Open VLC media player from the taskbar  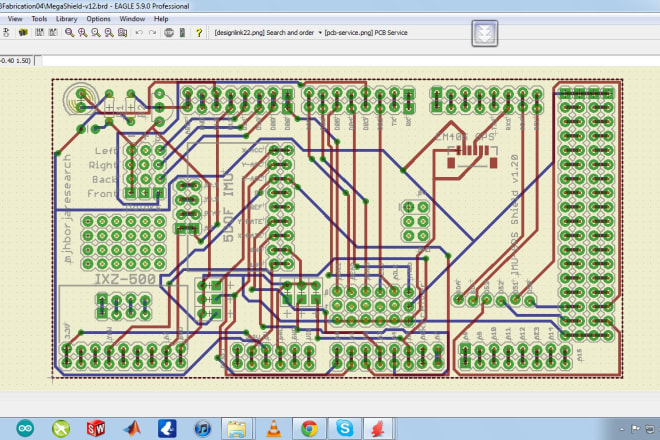tap(274, 429)
